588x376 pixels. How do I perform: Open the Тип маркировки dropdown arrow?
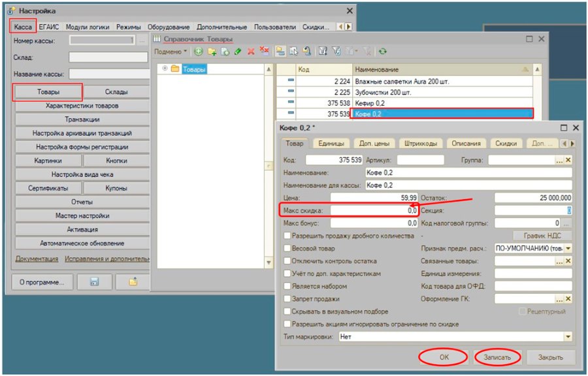(x=568, y=337)
